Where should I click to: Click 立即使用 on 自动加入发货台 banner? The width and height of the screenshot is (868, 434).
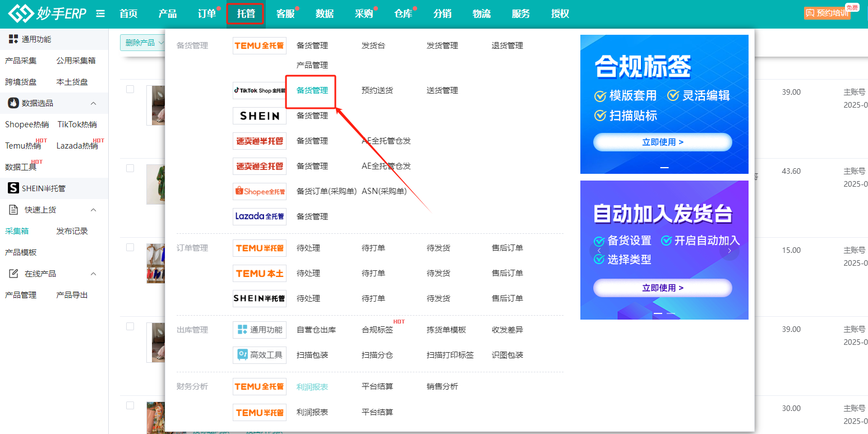coord(663,288)
